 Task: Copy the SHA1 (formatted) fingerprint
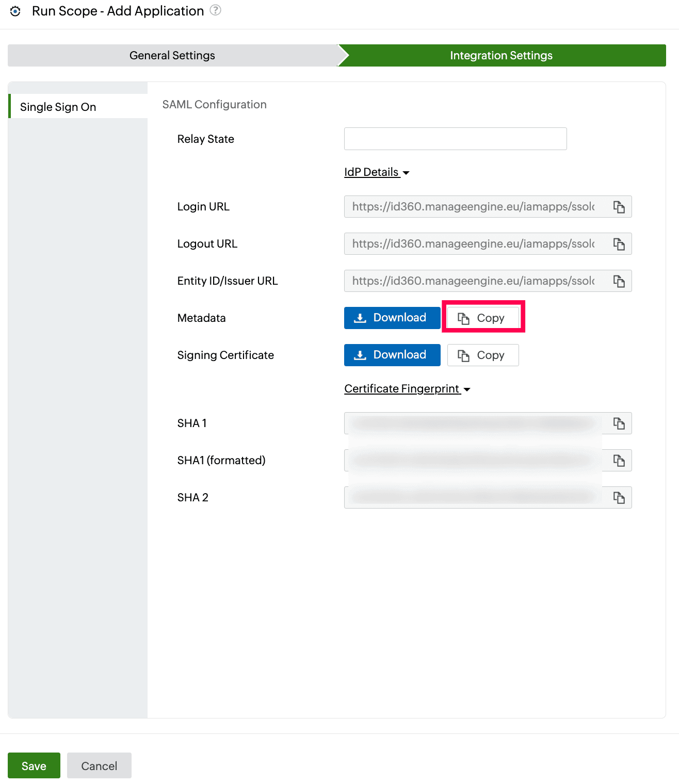[x=619, y=460]
